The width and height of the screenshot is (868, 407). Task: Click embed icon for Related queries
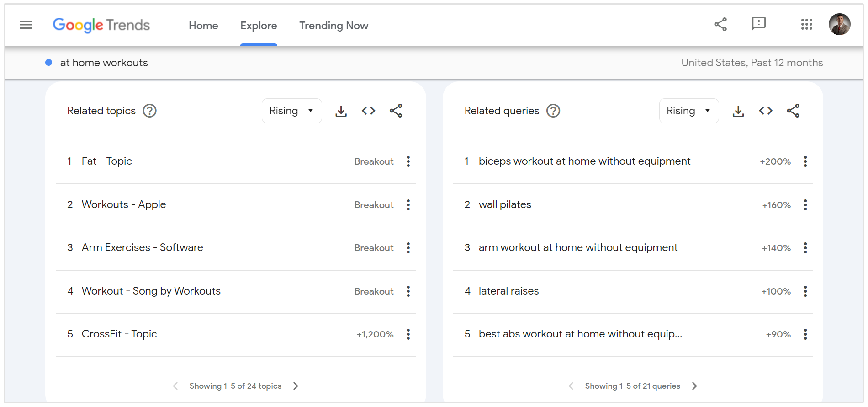tap(766, 111)
